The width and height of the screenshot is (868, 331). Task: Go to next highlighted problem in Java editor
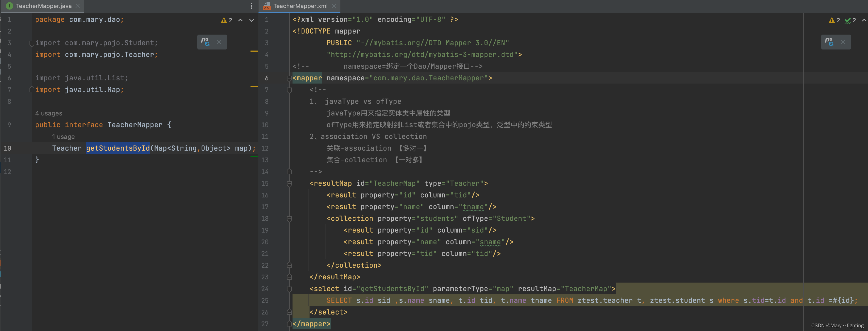(x=251, y=20)
